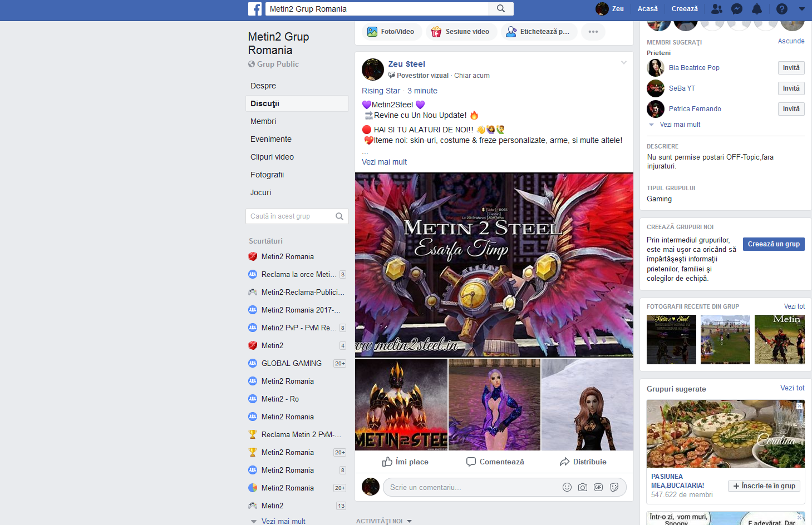Invite SeBa YT to the group
812x525 pixels.
[x=791, y=88]
